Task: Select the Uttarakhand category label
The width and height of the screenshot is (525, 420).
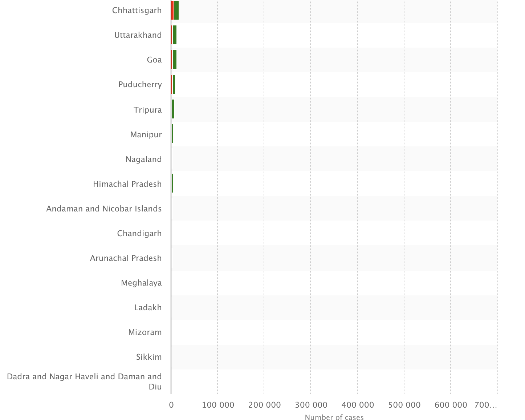Action: pos(138,35)
